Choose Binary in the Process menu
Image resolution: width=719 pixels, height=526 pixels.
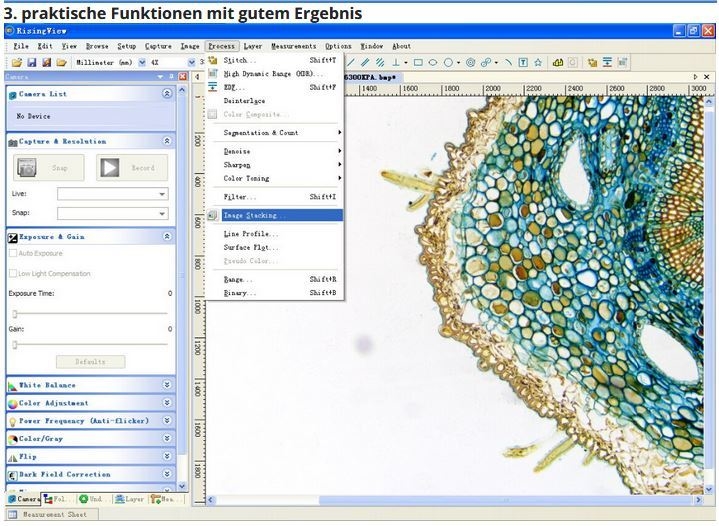click(275, 293)
